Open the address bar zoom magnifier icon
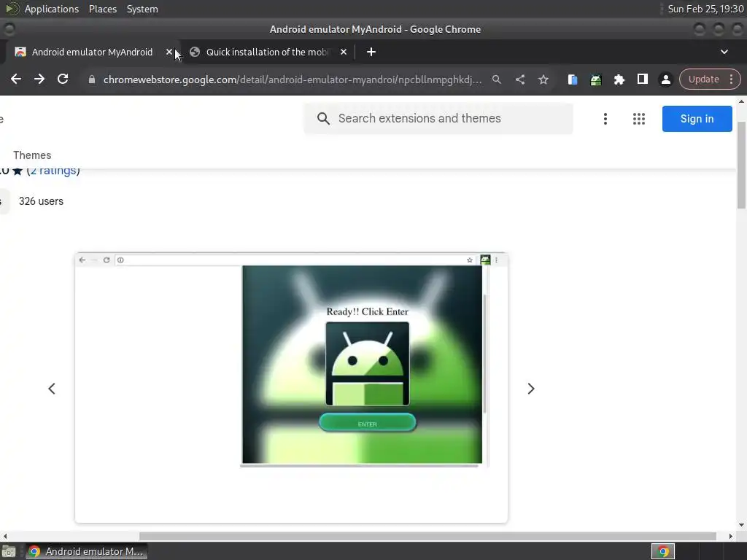Image resolution: width=747 pixels, height=560 pixels. 496,79
